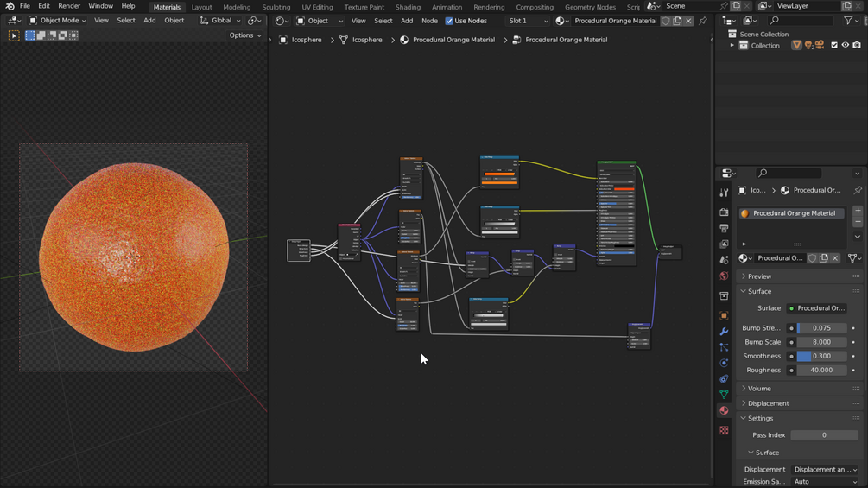Expand the Volume panel
Viewport: 868px width, 488px height.
coord(759,389)
